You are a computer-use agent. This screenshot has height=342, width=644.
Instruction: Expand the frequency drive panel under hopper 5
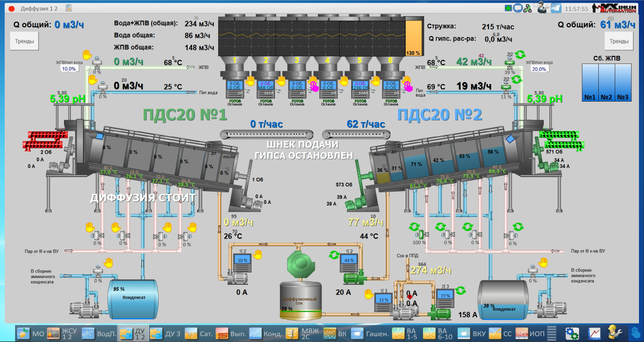point(360,89)
